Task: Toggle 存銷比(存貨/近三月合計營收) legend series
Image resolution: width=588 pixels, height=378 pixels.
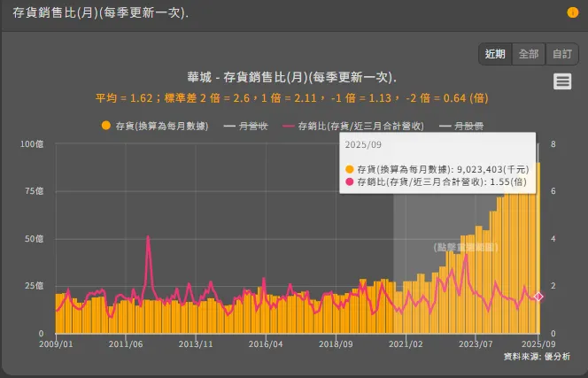Action: (x=353, y=126)
